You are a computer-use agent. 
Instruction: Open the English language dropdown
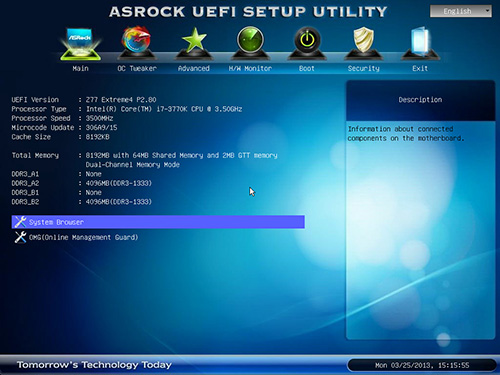coord(461,11)
